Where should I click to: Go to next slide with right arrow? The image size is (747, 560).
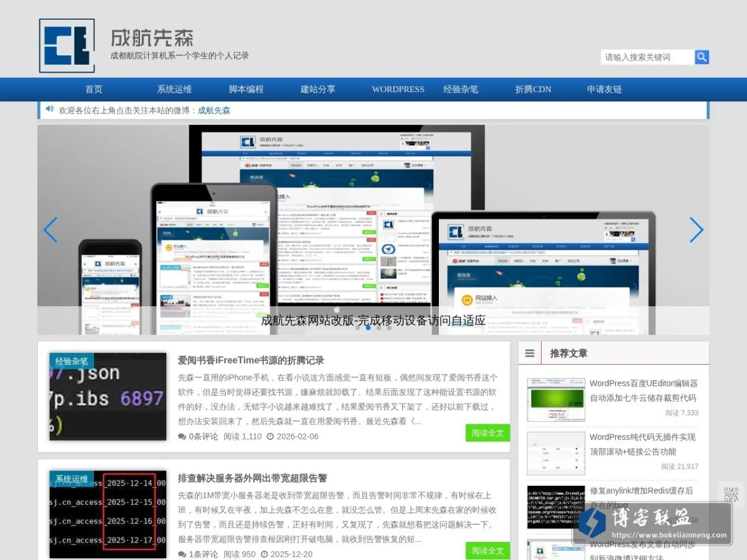coord(697,230)
